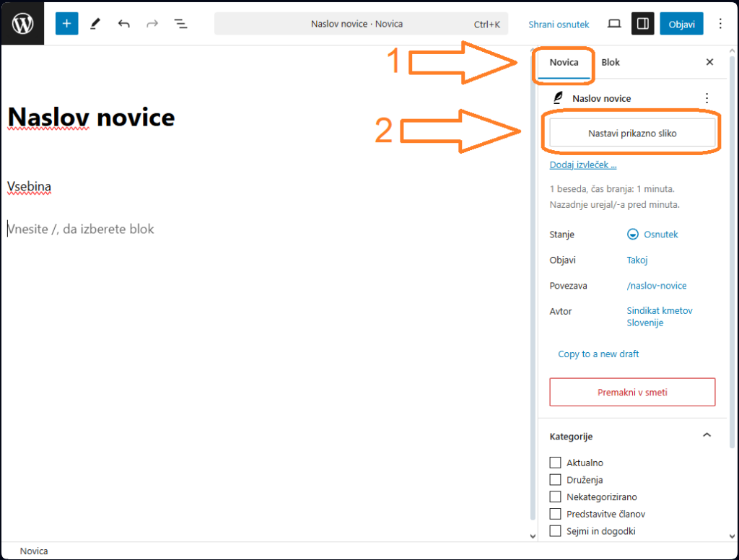Switch to the Blok tab
This screenshot has height=560, width=739.
(x=611, y=62)
